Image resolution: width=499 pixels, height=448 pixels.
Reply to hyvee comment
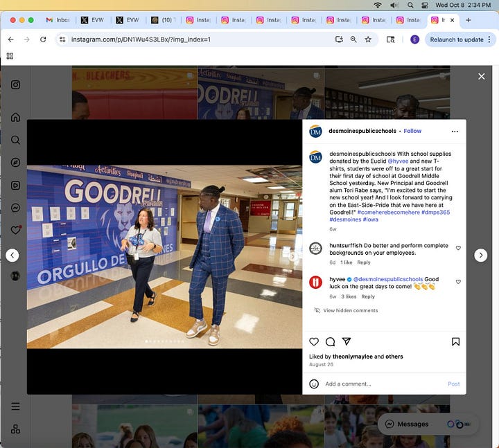(x=368, y=296)
